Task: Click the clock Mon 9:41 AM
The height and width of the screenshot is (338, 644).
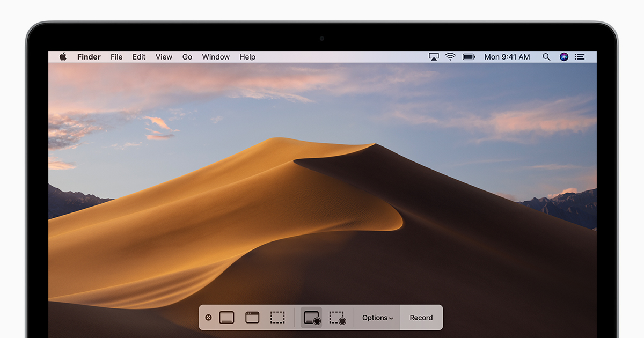Action: click(x=507, y=57)
